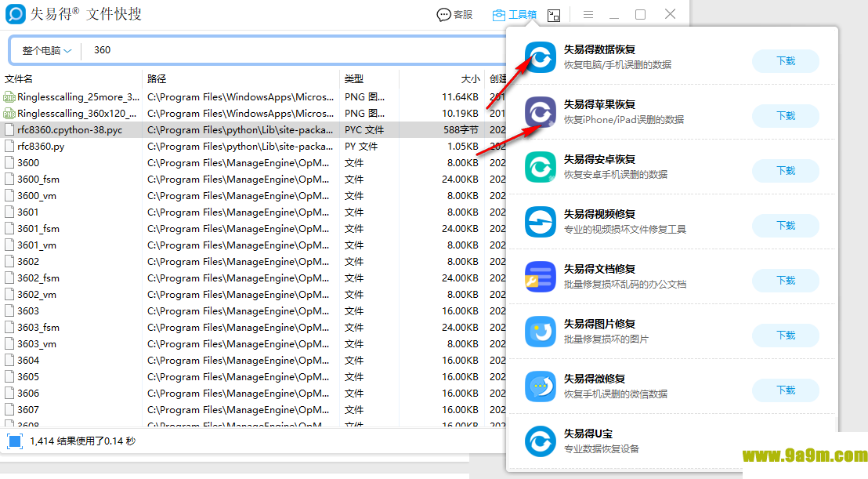The height and width of the screenshot is (479, 868).
Task: Click the 失易得数据恢复 title text
Action: (599, 49)
